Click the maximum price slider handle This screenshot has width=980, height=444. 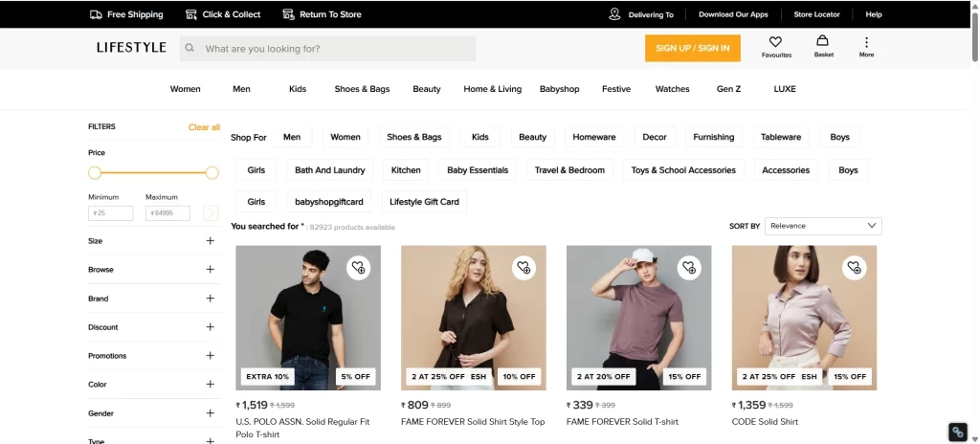pos(212,172)
